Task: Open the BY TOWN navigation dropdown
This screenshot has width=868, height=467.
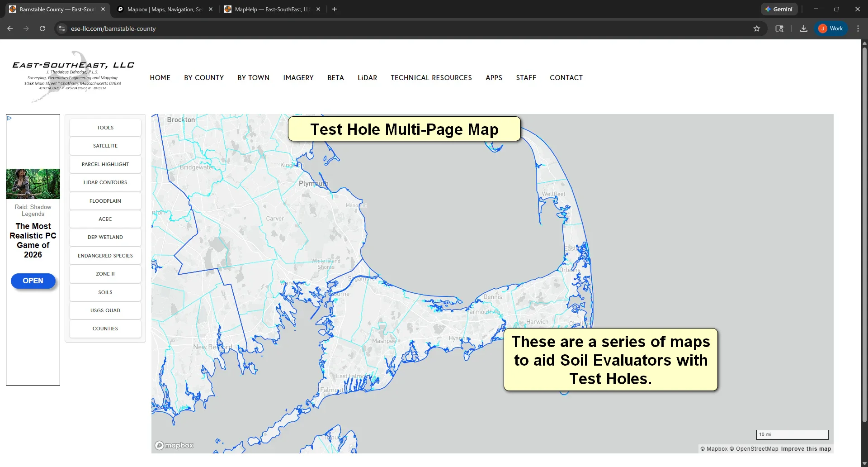Action: pyautogui.click(x=253, y=77)
